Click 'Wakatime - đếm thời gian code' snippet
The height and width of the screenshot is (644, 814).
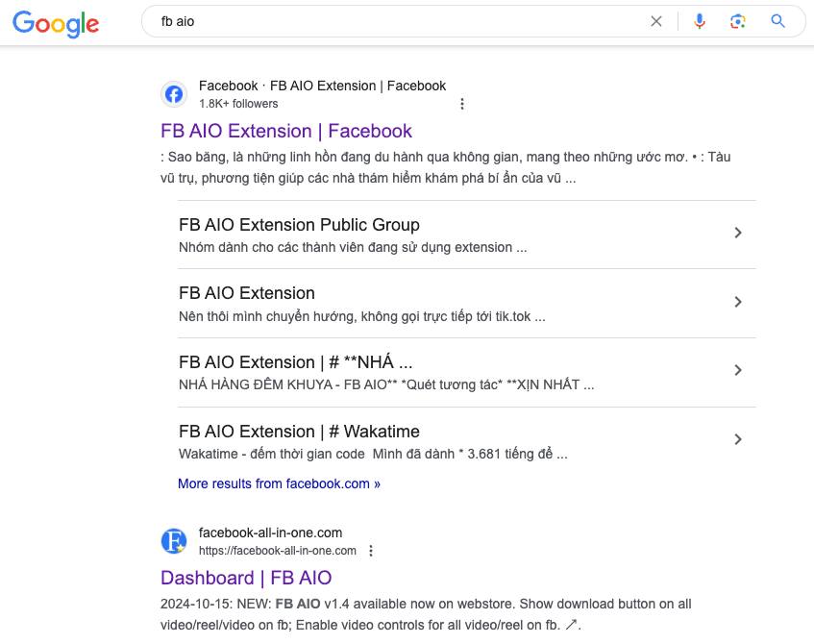click(x=373, y=454)
